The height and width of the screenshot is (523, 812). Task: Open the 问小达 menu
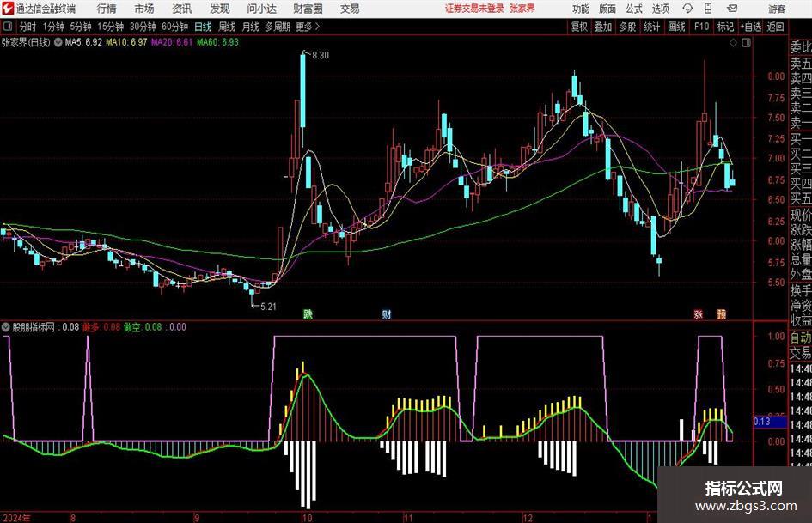(261, 9)
